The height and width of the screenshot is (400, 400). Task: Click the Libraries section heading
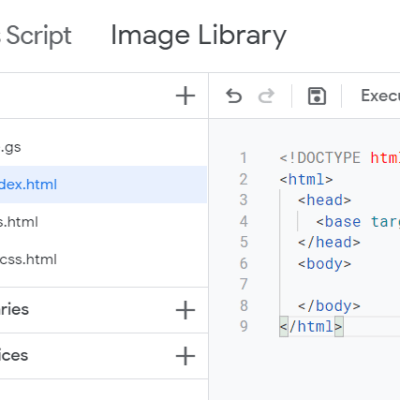[x=14, y=310]
